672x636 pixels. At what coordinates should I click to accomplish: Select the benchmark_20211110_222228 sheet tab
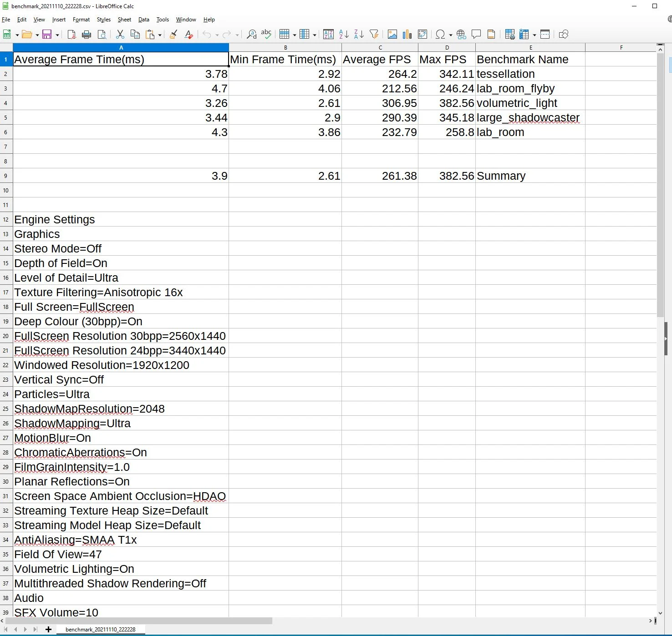pos(101,630)
